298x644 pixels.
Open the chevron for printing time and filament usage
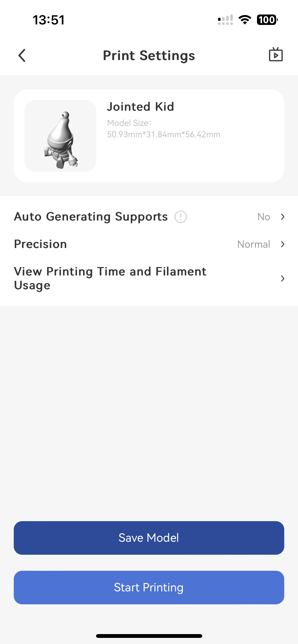282,279
